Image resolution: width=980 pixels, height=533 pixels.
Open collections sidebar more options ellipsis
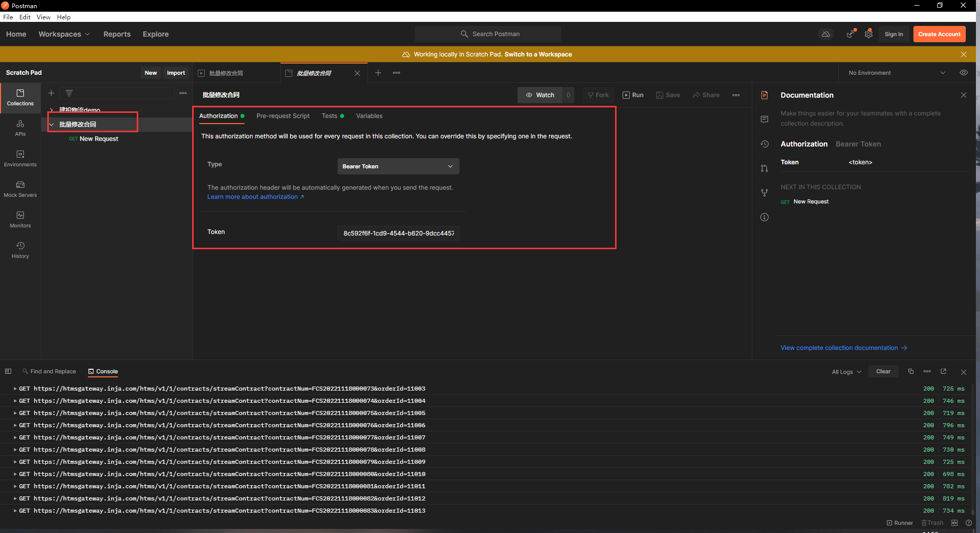[183, 93]
